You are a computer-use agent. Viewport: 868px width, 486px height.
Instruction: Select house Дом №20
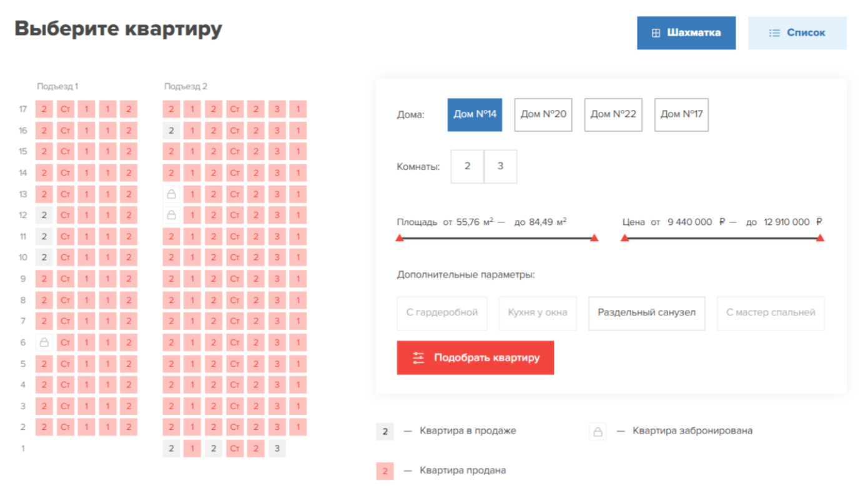pos(543,114)
